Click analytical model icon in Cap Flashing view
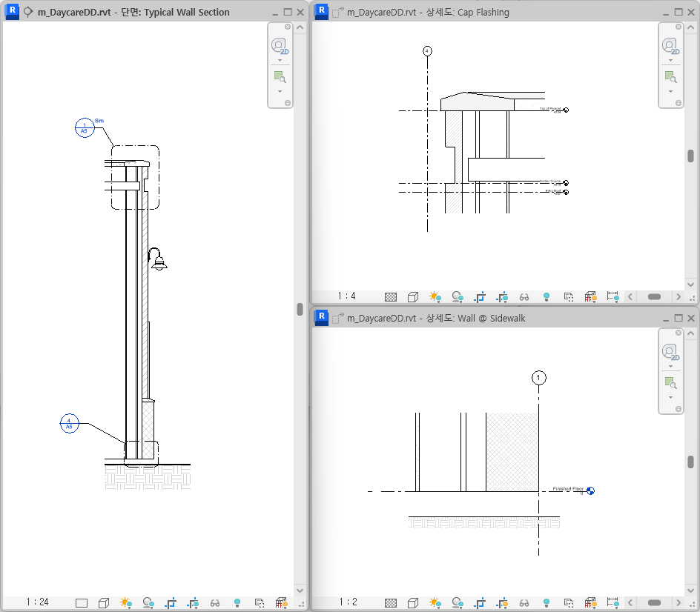This screenshot has height=612, width=700. pos(590,297)
